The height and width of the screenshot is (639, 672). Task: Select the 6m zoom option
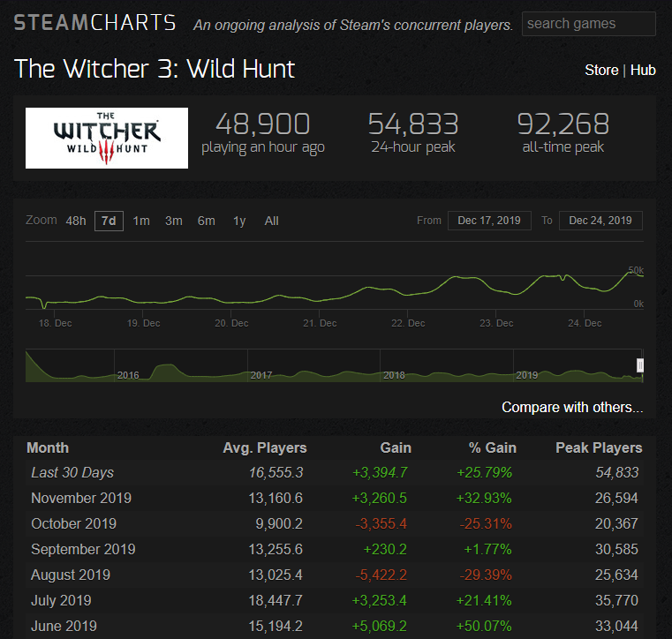(206, 221)
